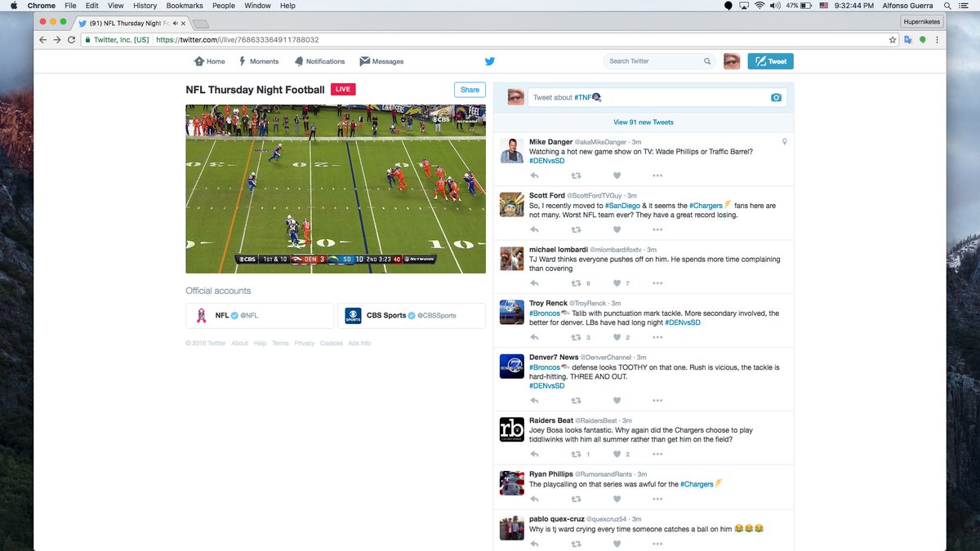Like Scott Ford's tweet
This screenshot has width=980, height=551.
(617, 229)
